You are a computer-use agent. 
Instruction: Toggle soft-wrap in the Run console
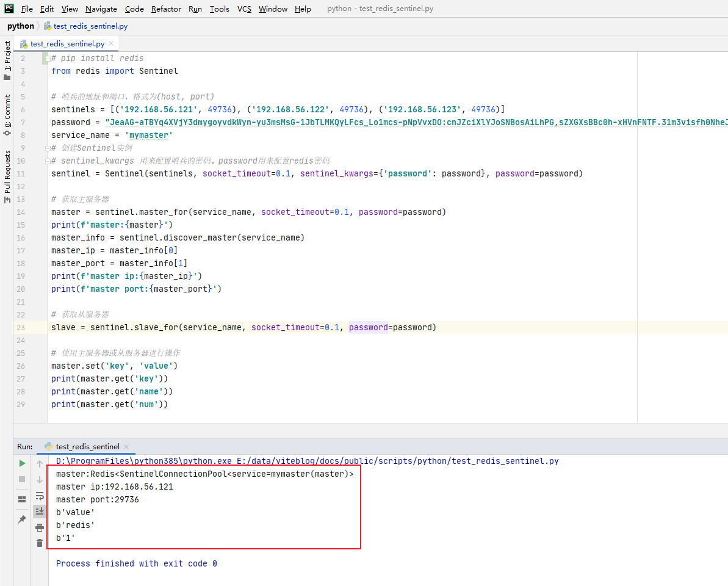tap(40, 496)
